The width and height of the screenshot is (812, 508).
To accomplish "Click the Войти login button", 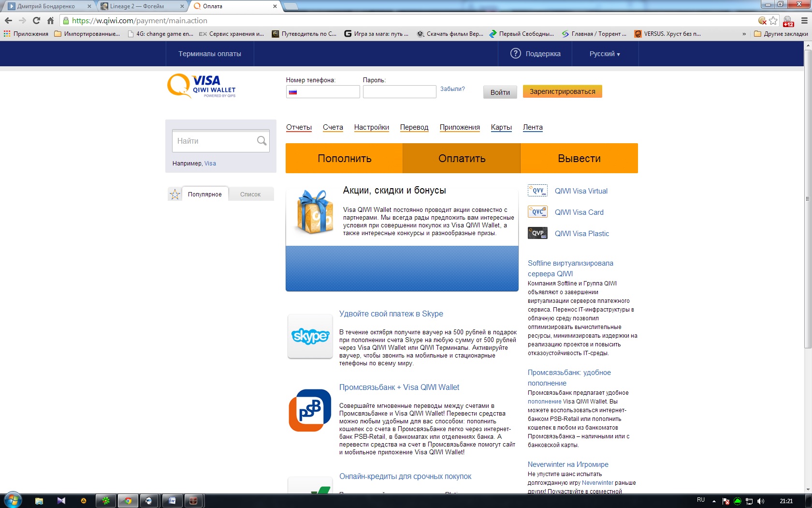I will coord(500,92).
